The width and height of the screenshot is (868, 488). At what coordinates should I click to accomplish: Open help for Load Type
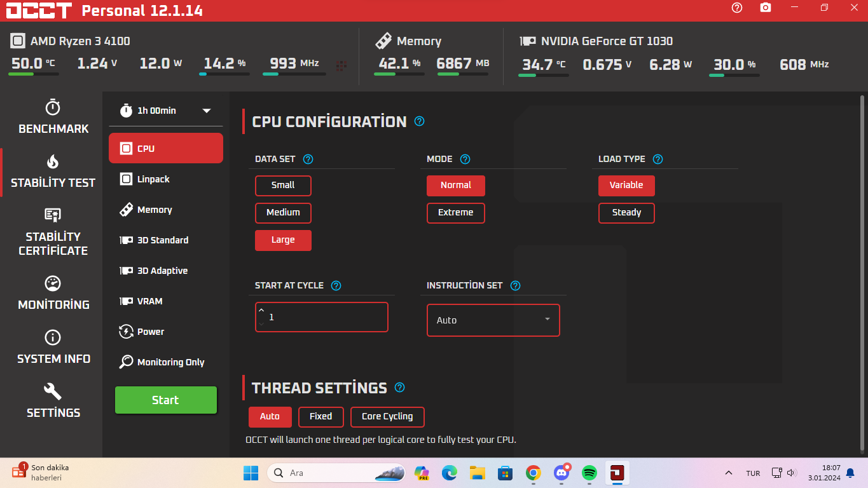tap(658, 159)
